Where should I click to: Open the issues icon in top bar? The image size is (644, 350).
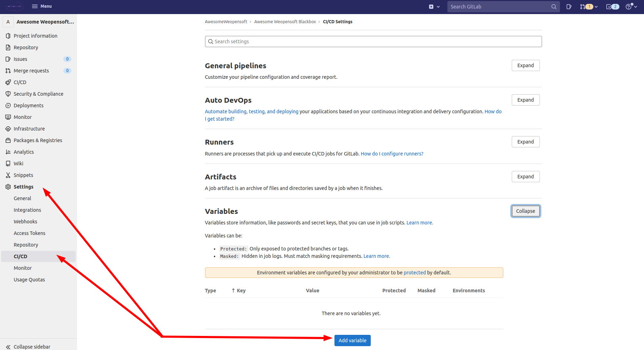[569, 7]
